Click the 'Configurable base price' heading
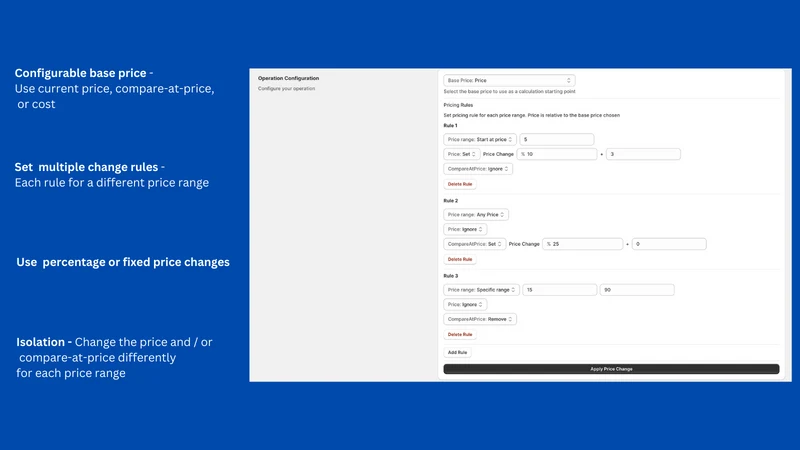 (81, 73)
